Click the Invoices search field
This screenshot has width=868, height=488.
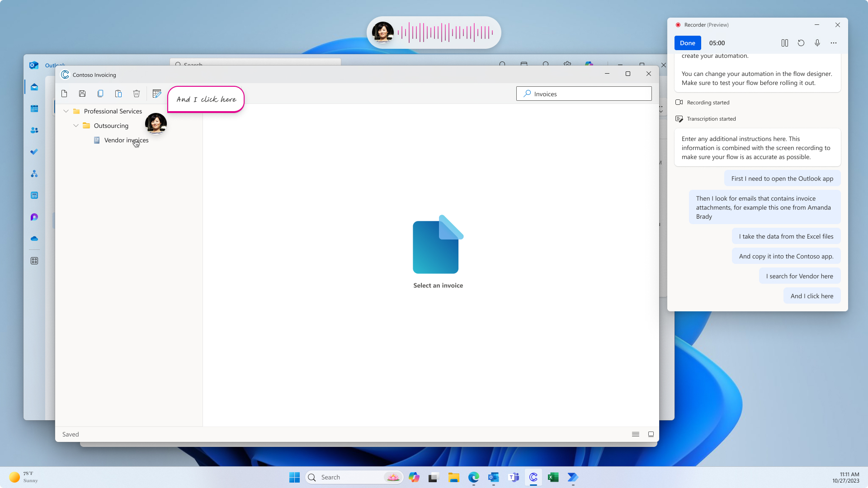(584, 94)
